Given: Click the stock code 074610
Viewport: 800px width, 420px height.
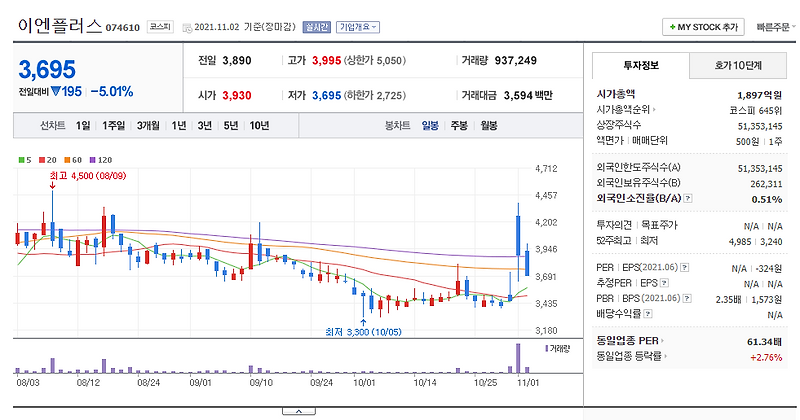Looking at the screenshot, I should pos(122,28).
